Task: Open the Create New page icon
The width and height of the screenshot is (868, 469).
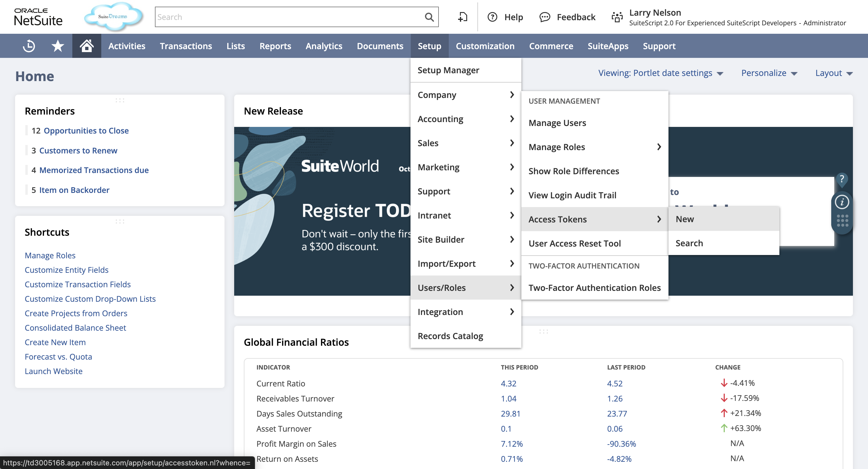Action: [x=463, y=17]
